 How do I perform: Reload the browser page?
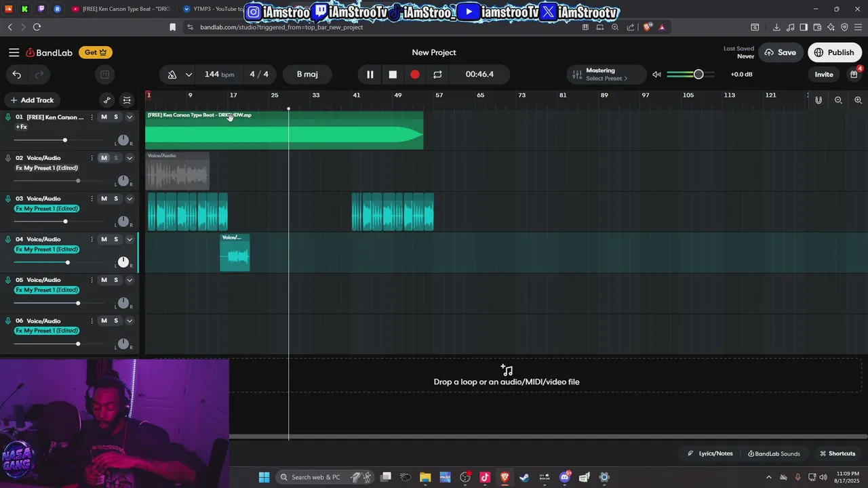coord(37,27)
